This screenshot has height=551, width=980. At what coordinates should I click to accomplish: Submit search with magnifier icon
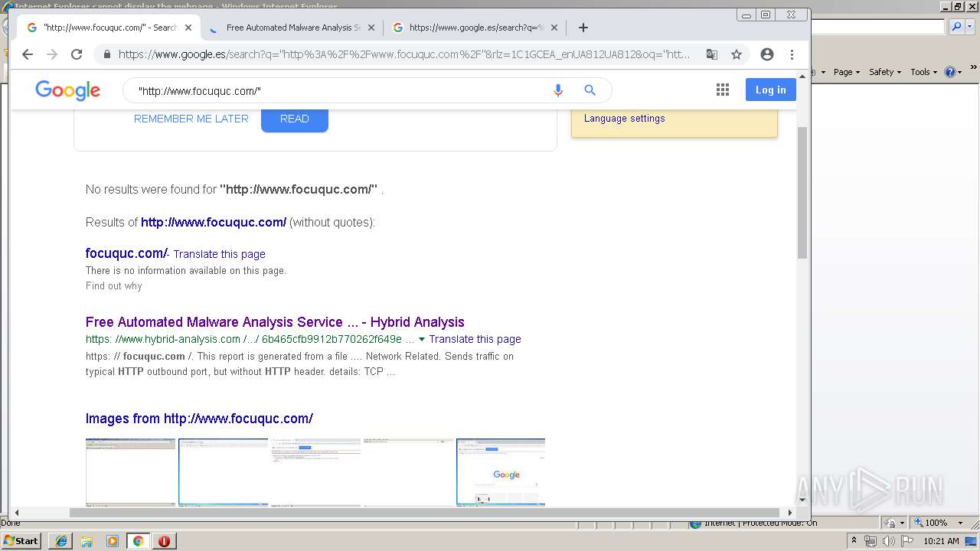click(x=590, y=90)
